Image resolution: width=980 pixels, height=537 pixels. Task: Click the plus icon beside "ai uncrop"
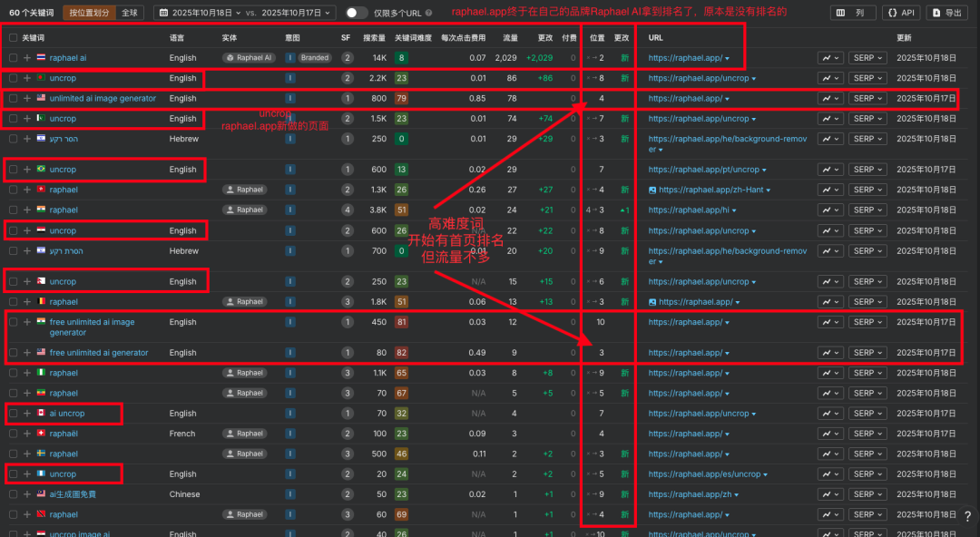(x=27, y=414)
